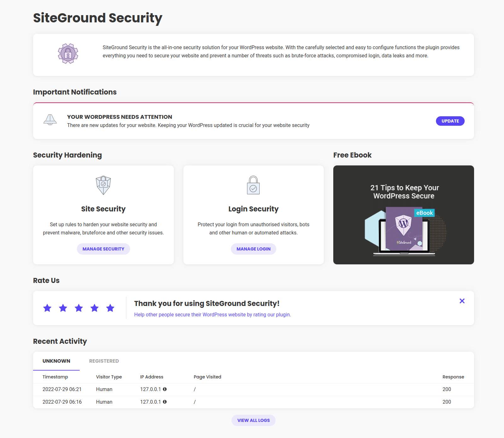Screen dimensions: 504x438
Task: Rate with the fourth star
Action: coord(94,308)
